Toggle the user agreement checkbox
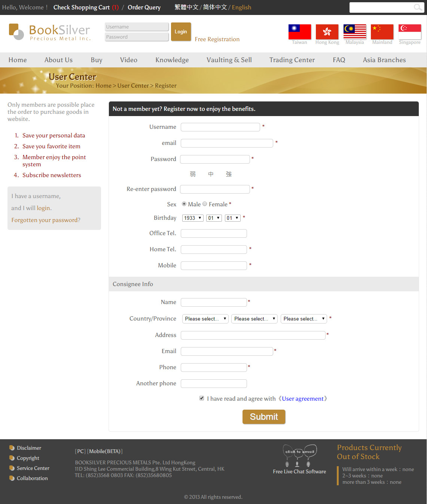 (x=202, y=398)
